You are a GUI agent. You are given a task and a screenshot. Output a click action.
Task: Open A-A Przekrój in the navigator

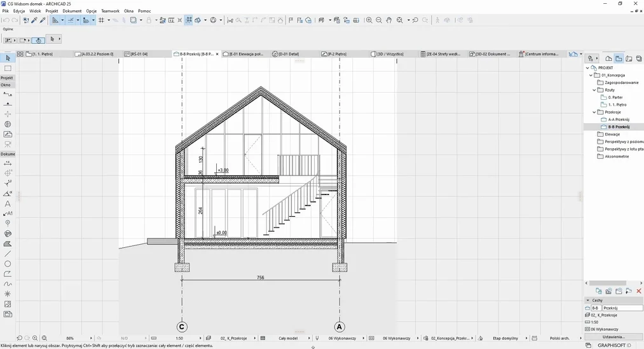(x=618, y=120)
